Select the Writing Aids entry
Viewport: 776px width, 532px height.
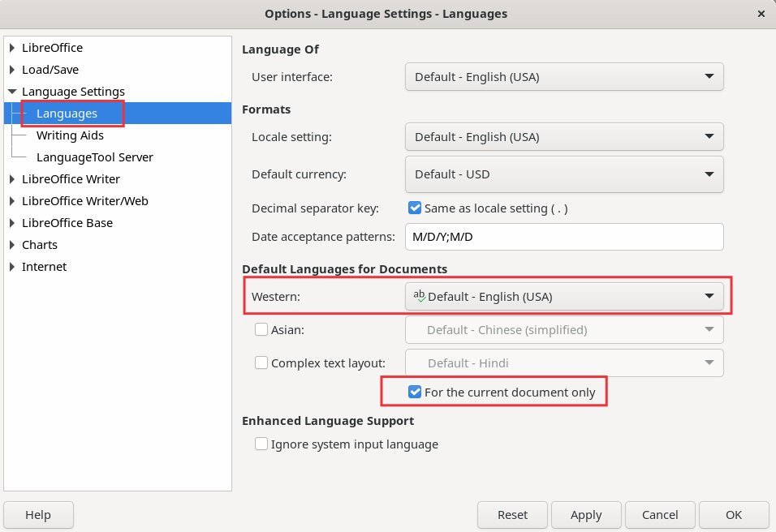tap(70, 135)
